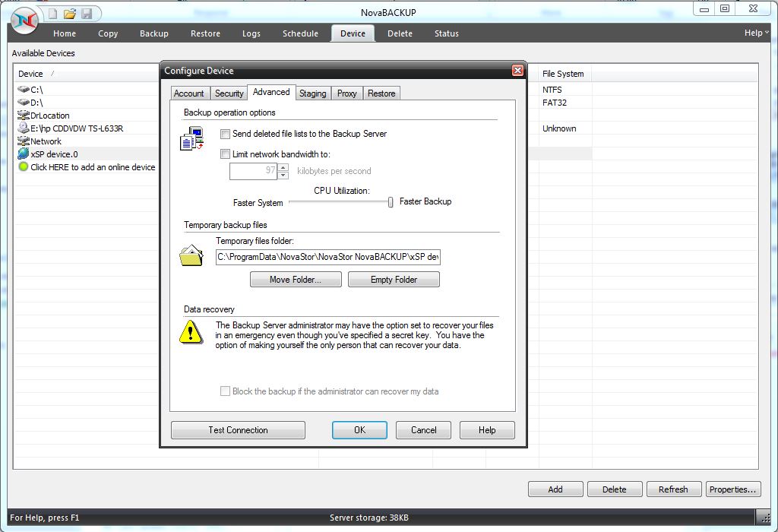This screenshot has width=778, height=532.
Task: Click the Empty Folder button
Action: click(x=394, y=280)
